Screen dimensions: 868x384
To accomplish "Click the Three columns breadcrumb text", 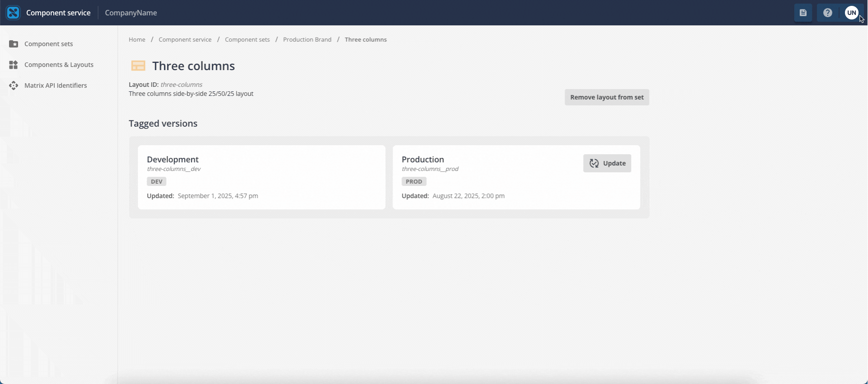I will [x=366, y=39].
